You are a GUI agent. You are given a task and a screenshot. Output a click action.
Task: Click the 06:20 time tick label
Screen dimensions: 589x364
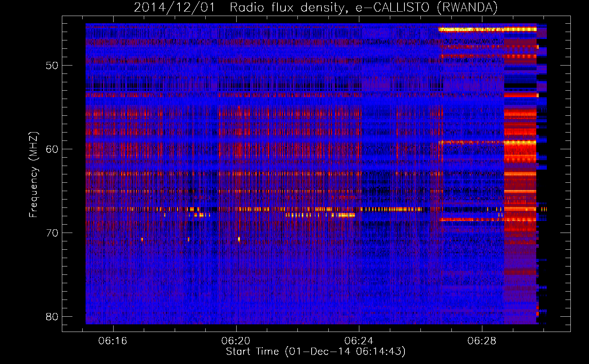pos(236,341)
